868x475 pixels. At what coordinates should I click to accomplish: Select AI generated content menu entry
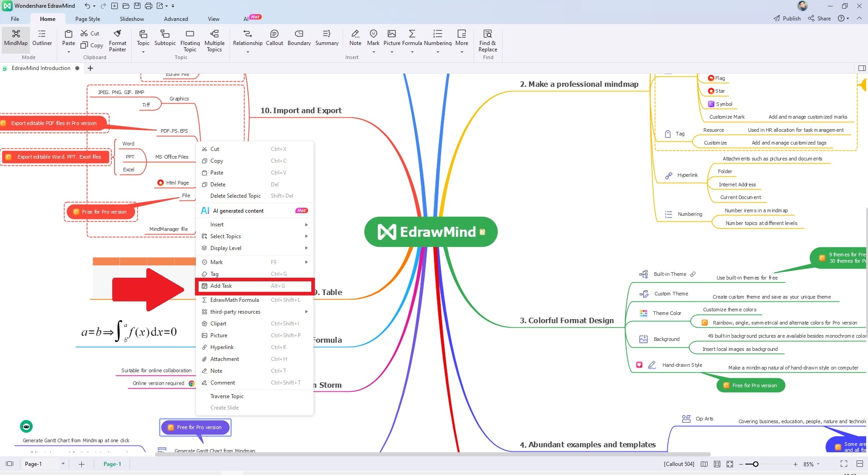[x=254, y=211]
